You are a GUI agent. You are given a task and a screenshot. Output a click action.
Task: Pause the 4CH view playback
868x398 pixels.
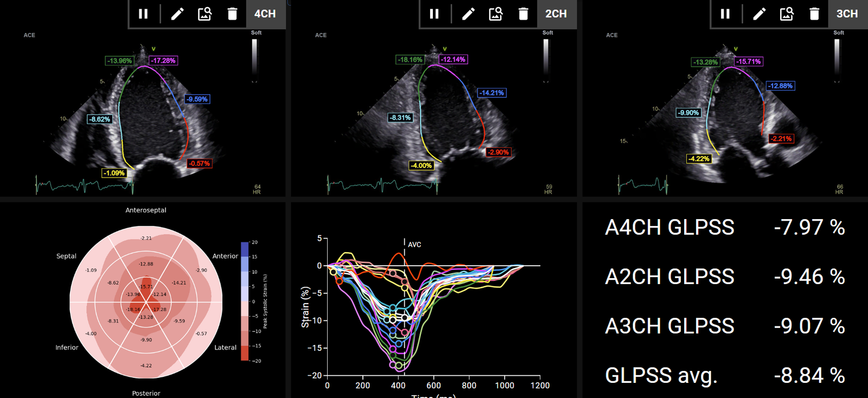click(x=143, y=14)
